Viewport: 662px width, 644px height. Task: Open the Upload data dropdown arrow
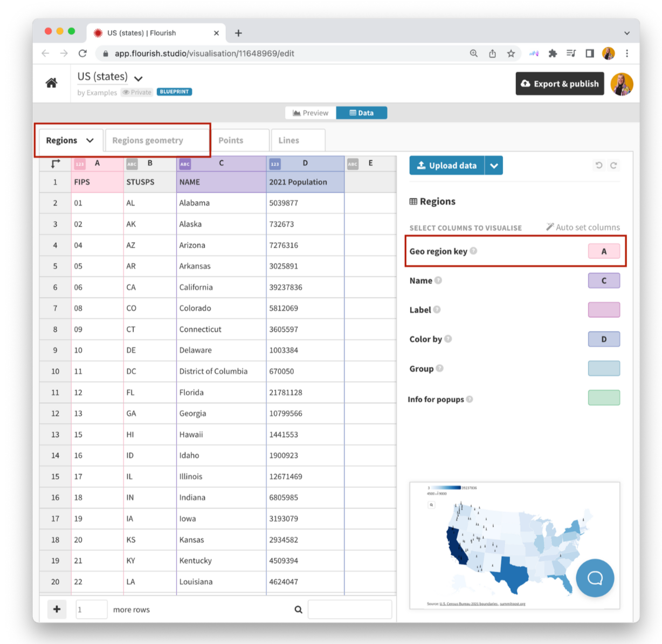tap(494, 166)
